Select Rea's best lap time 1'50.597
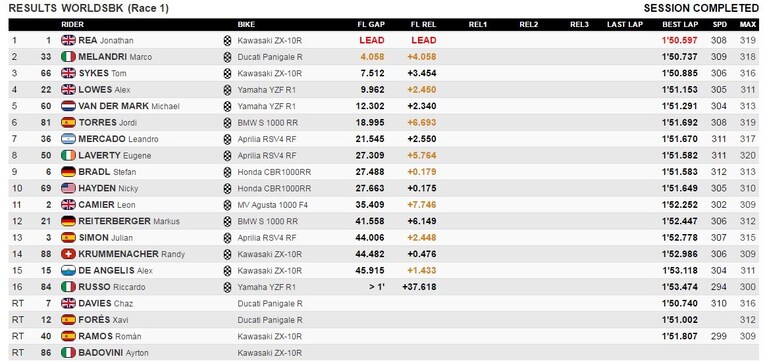 point(680,40)
